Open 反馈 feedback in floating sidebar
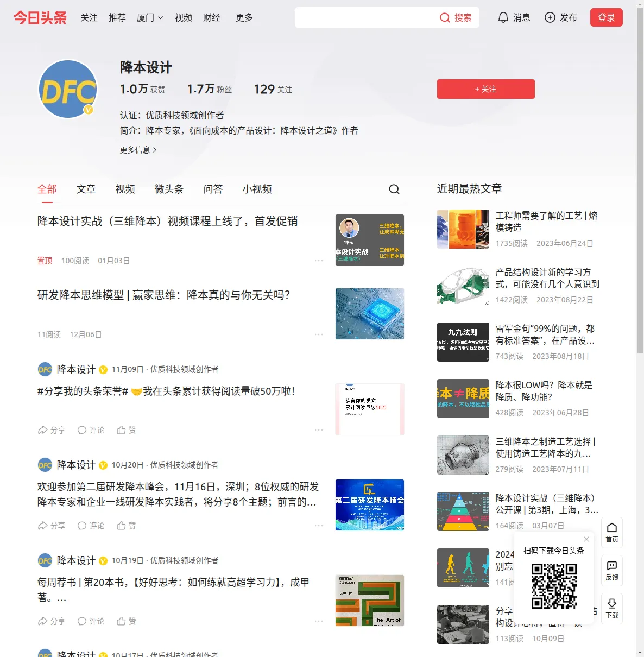Screen dimensions: 644x657 612,571
